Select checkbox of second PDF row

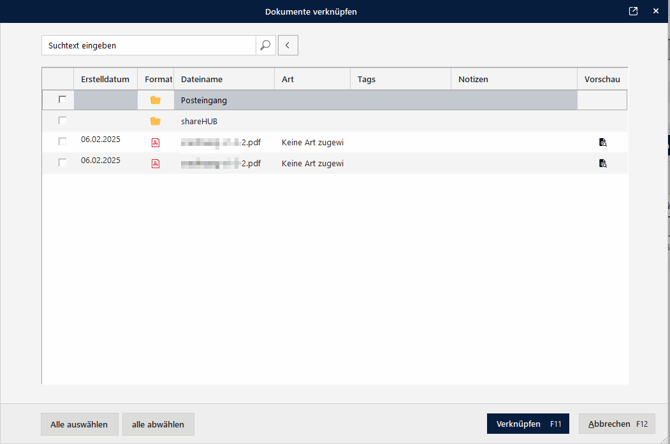(x=63, y=163)
